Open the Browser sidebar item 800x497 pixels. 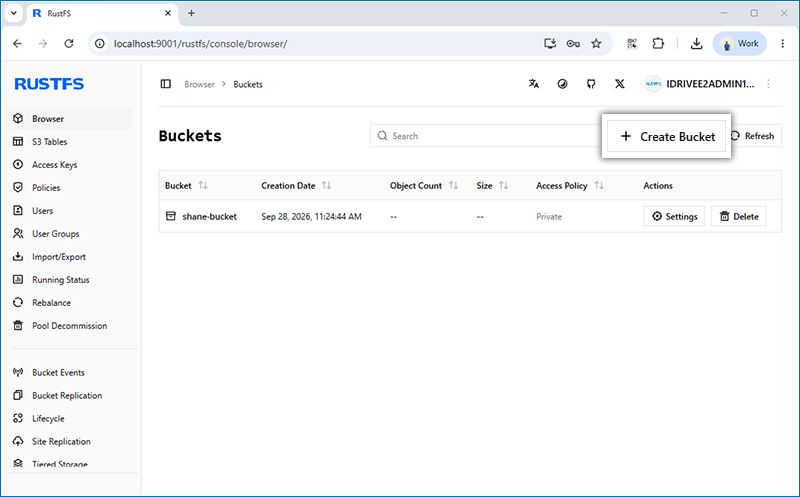pyautogui.click(x=69, y=118)
